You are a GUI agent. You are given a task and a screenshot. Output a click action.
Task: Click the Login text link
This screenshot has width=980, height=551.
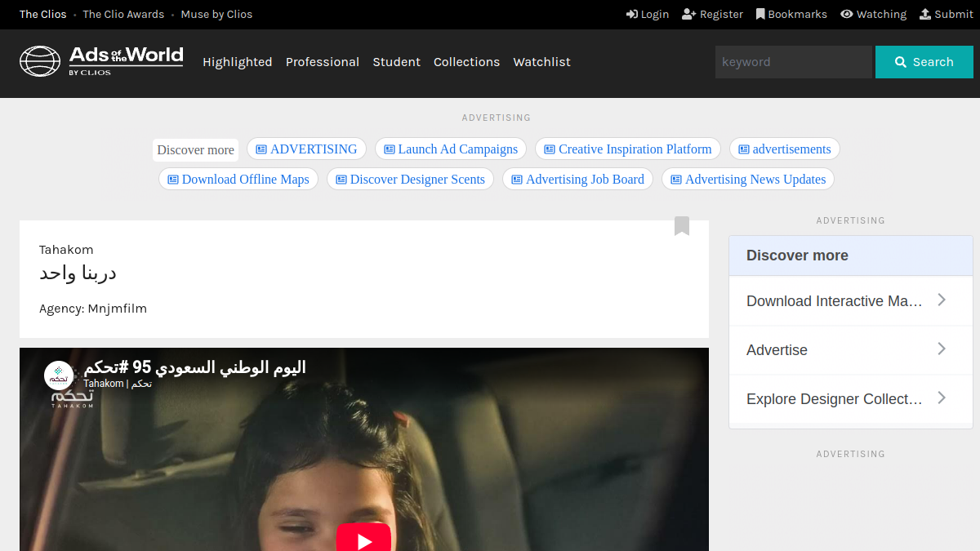pyautogui.click(x=655, y=14)
